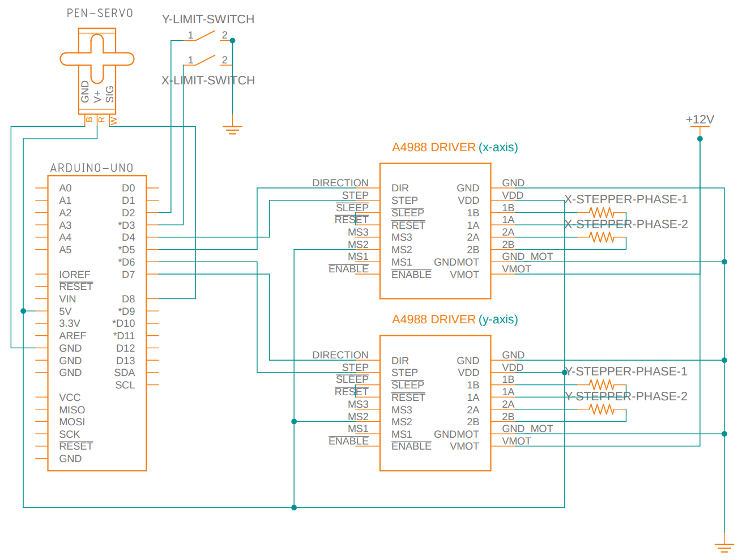Click Arduino pin SDA
Image resolution: width=742 pixels, height=560 pixels.
[x=125, y=373]
